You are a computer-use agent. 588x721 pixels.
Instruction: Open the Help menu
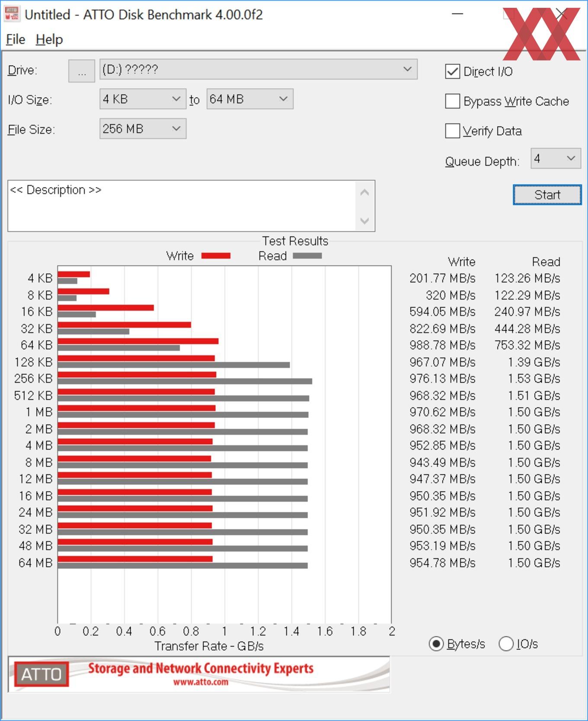pos(49,39)
